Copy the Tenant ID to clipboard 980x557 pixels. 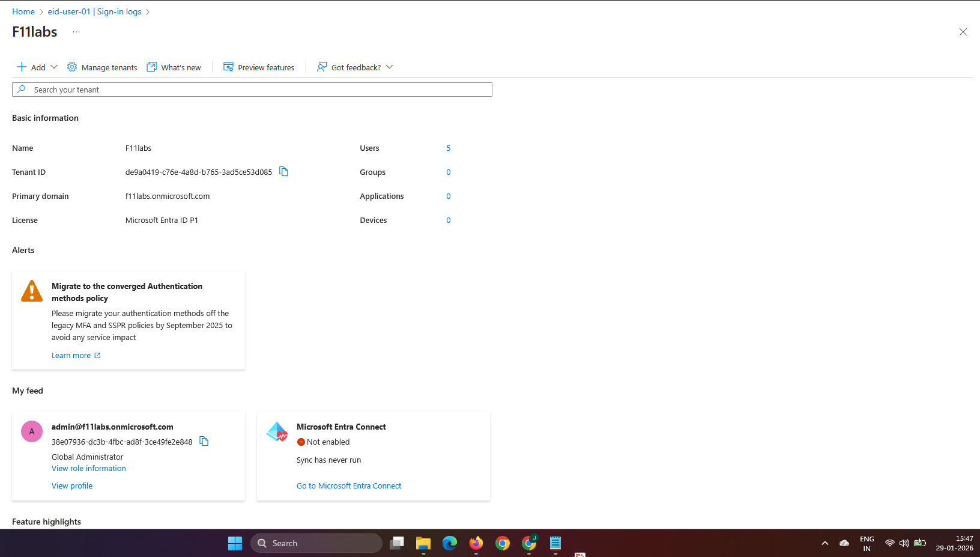click(284, 172)
